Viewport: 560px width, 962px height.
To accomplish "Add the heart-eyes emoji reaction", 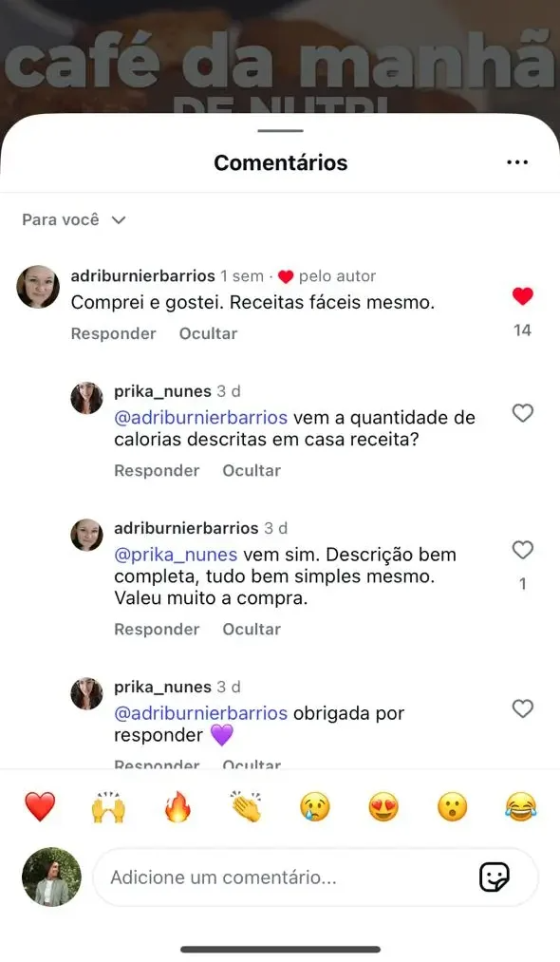I will pos(383,806).
